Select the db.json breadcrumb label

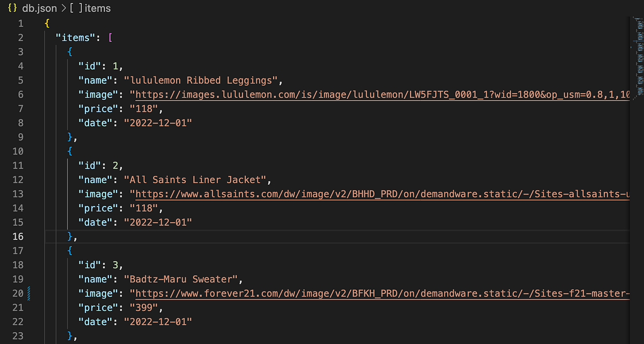click(x=39, y=9)
